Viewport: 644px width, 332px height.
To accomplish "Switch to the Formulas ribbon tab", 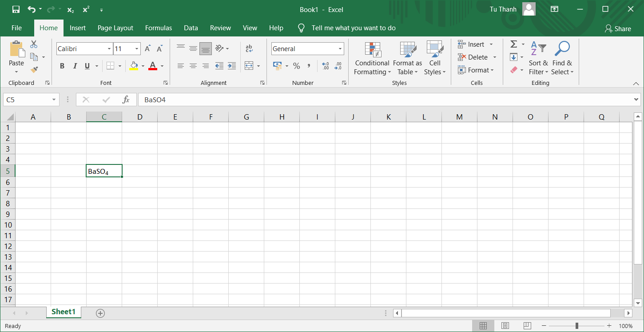I will point(158,28).
